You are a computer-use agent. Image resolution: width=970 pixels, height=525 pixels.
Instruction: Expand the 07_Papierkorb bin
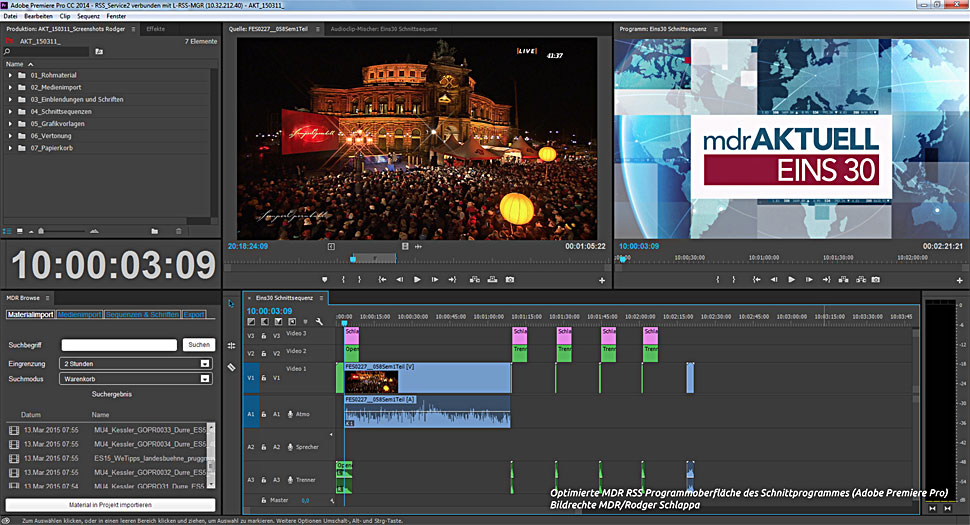click(x=10, y=148)
